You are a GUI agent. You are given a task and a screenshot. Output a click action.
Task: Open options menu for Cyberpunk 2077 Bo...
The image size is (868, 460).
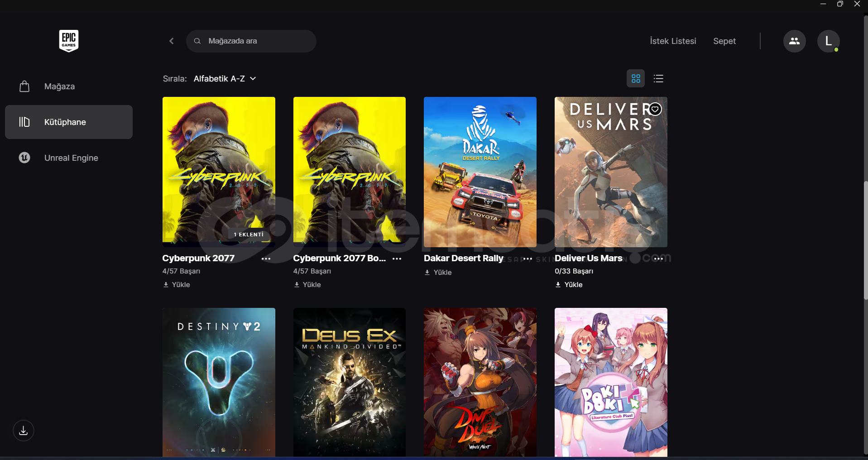pyautogui.click(x=397, y=259)
